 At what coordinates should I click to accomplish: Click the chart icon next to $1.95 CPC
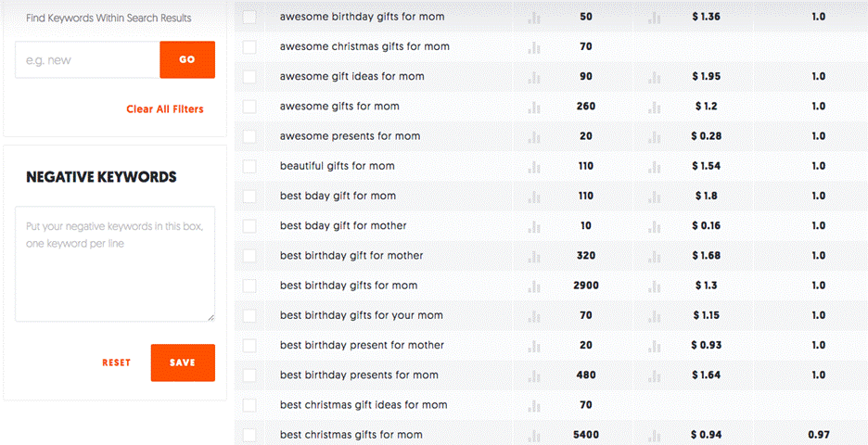655,77
